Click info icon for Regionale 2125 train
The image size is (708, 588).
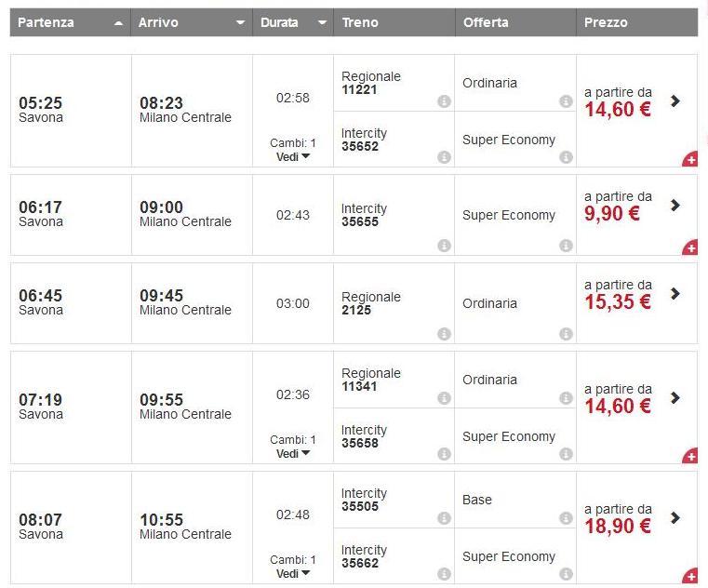[x=444, y=334]
